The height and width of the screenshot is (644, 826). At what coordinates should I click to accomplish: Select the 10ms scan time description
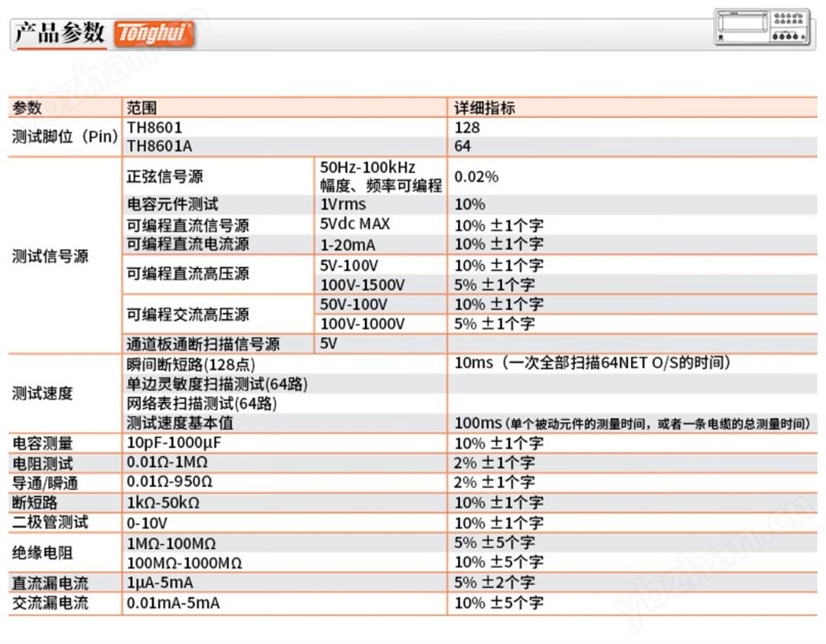tap(592, 362)
